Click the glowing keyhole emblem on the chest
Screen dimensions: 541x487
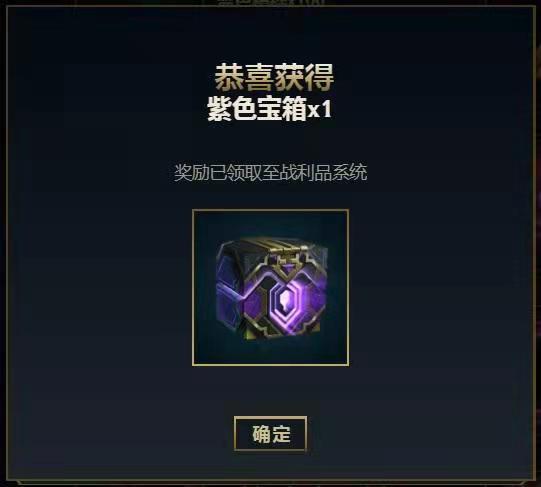click(285, 300)
